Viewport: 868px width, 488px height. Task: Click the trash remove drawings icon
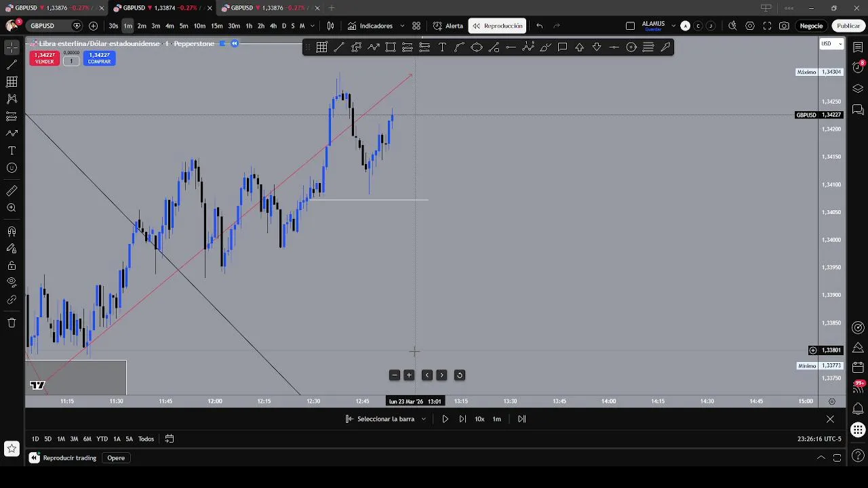coord(12,323)
